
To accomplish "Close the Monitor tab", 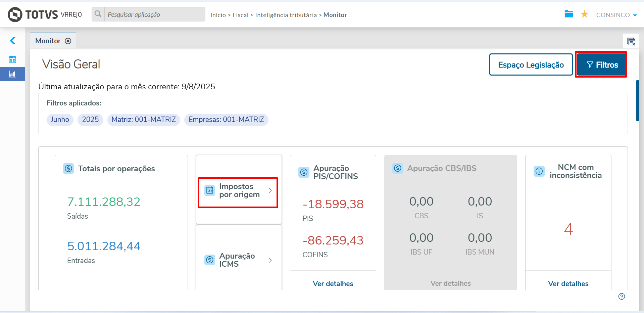I will click(68, 41).
